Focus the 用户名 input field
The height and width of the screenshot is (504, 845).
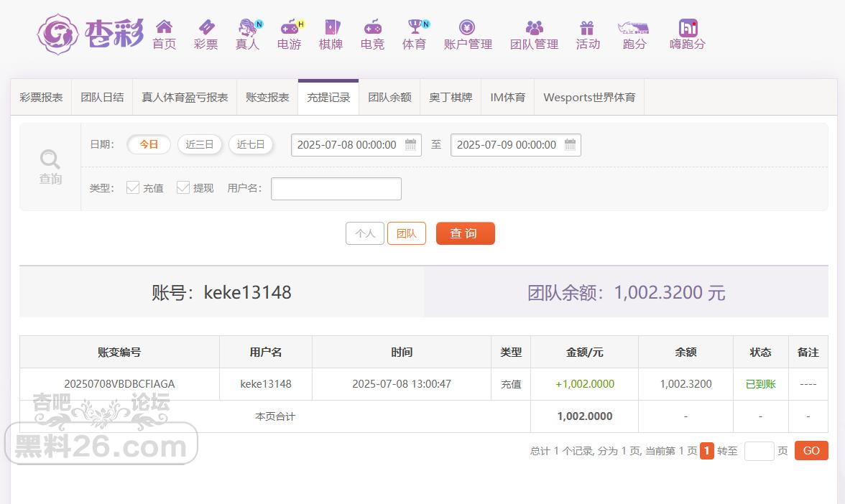pyautogui.click(x=336, y=188)
